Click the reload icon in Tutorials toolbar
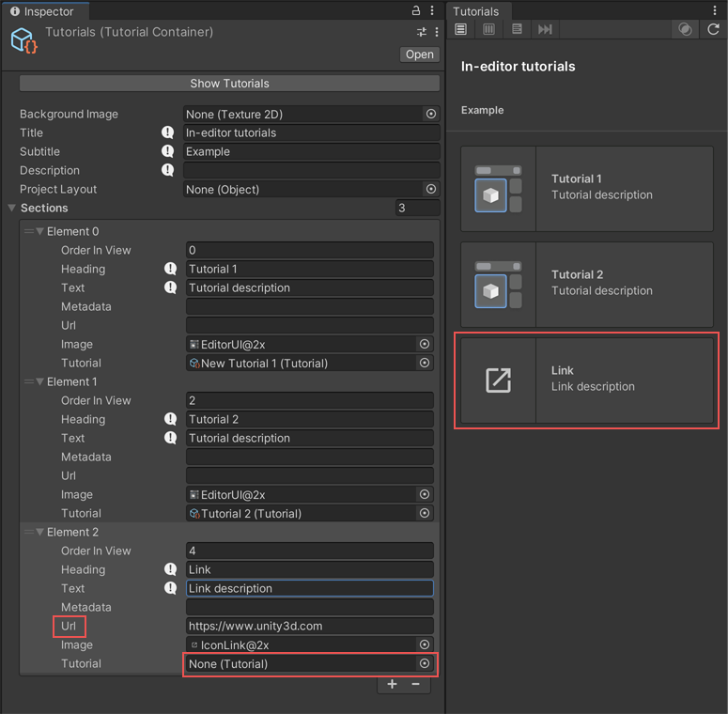The width and height of the screenshot is (728, 714). [x=713, y=29]
